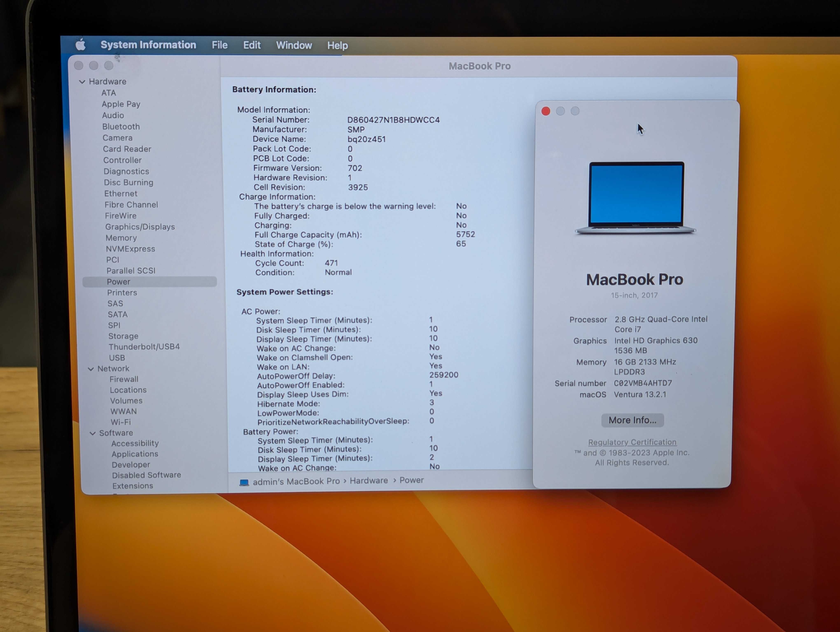Open the Apple menu logo

pyautogui.click(x=80, y=45)
